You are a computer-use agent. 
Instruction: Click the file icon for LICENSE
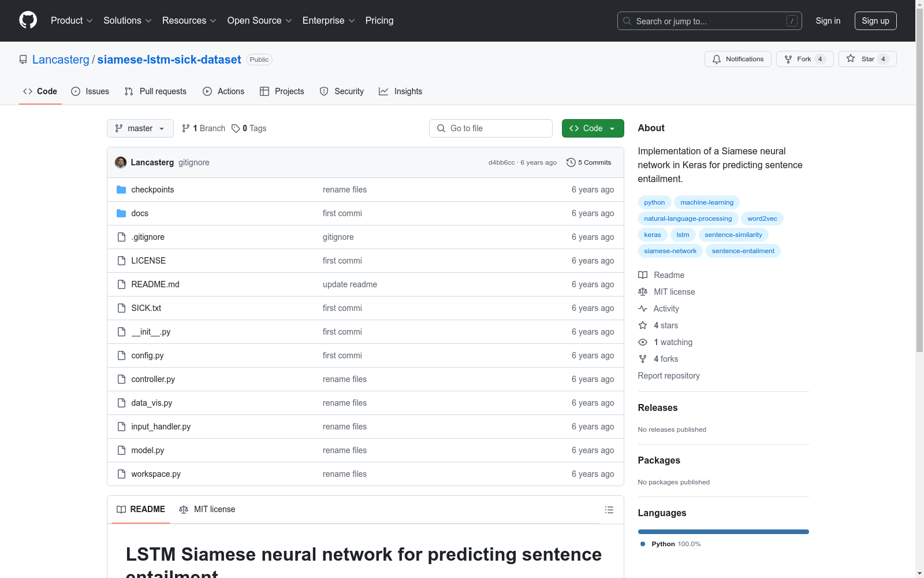(x=121, y=261)
